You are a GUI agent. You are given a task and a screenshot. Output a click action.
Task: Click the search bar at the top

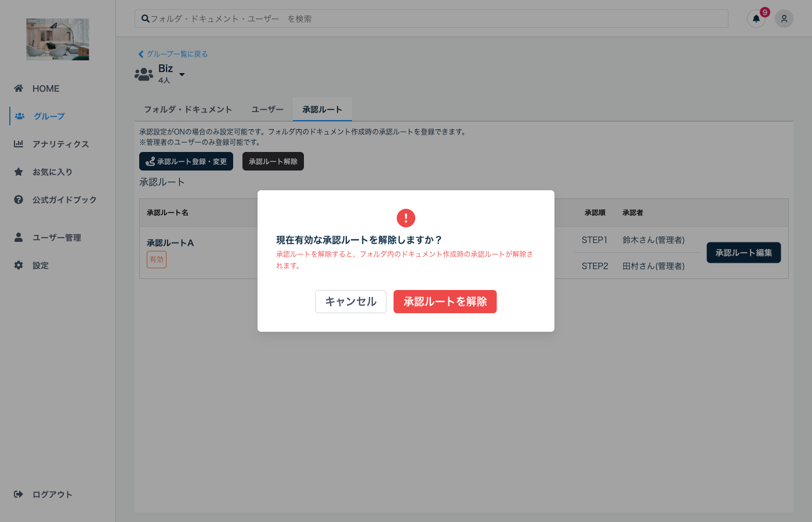click(x=430, y=19)
